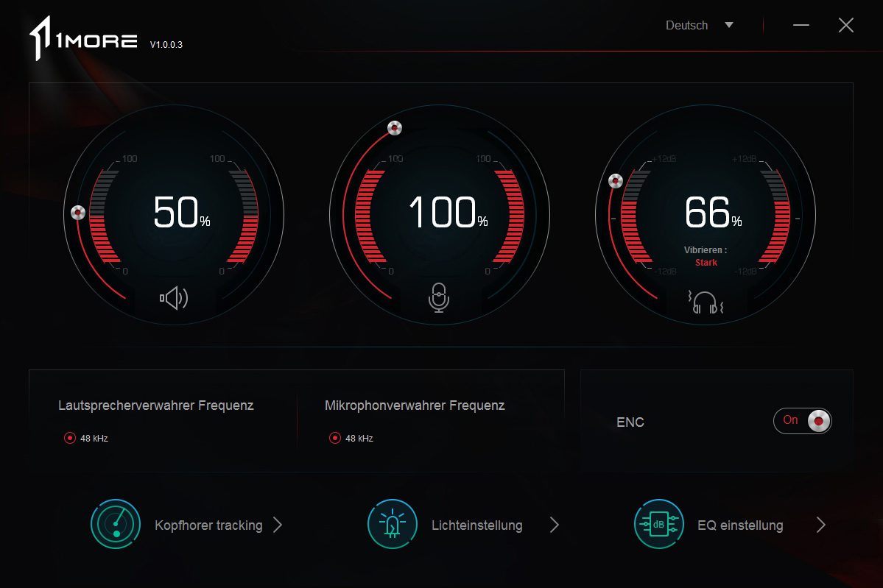Go to the Kopfhorer tracking text label
Screen dimensions: 883x588
pyautogui.click(x=208, y=525)
